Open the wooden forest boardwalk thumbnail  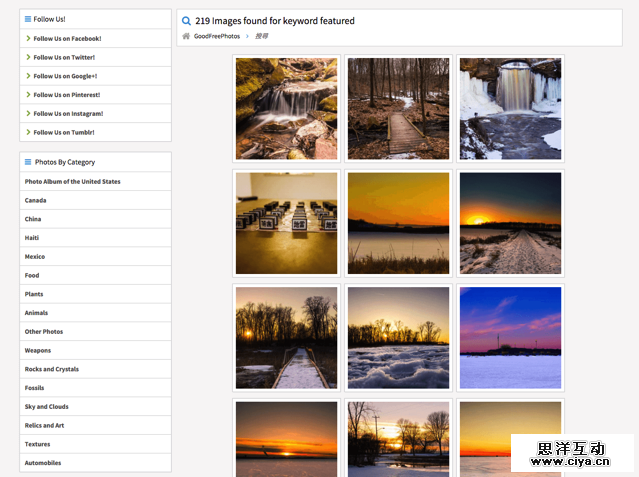click(x=398, y=108)
